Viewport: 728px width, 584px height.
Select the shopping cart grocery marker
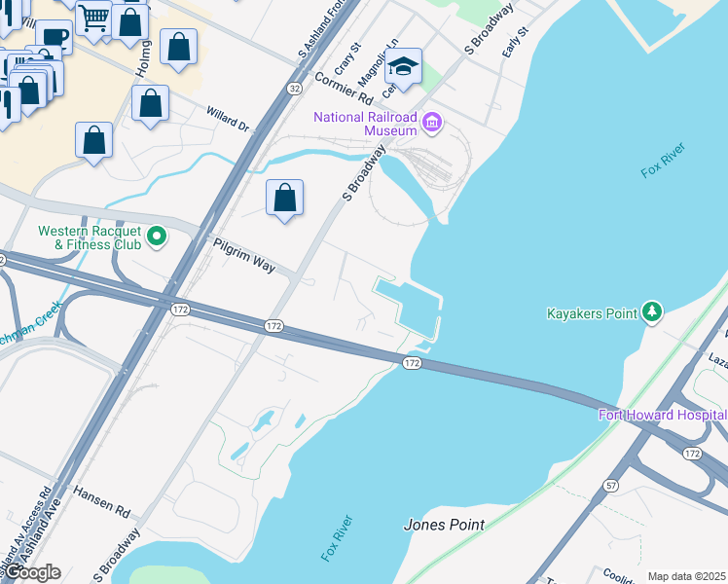pyautogui.click(x=93, y=21)
